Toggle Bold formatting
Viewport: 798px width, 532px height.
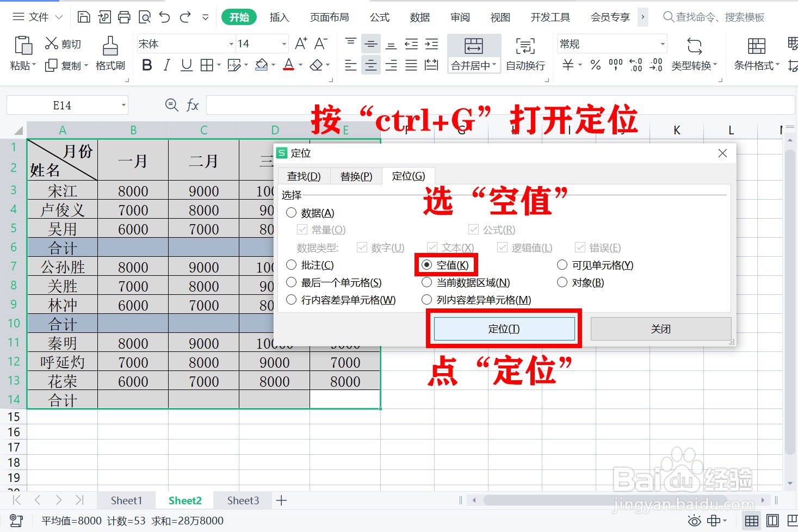(147, 65)
